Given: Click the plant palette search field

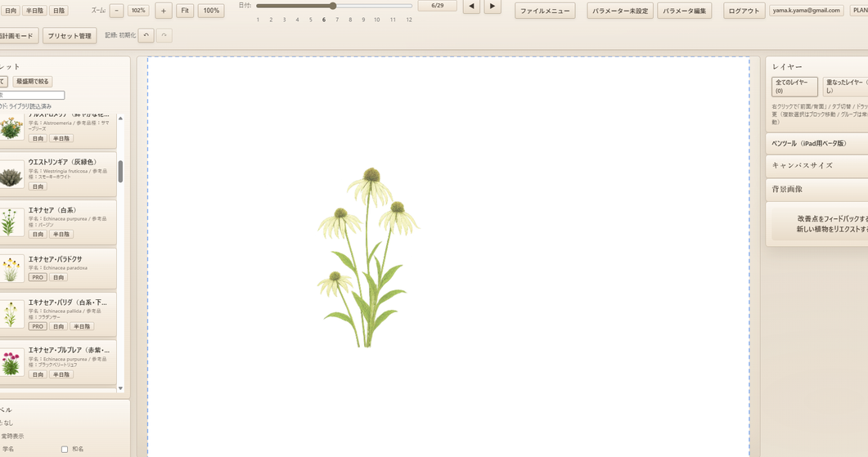Looking at the screenshot, I should point(32,95).
